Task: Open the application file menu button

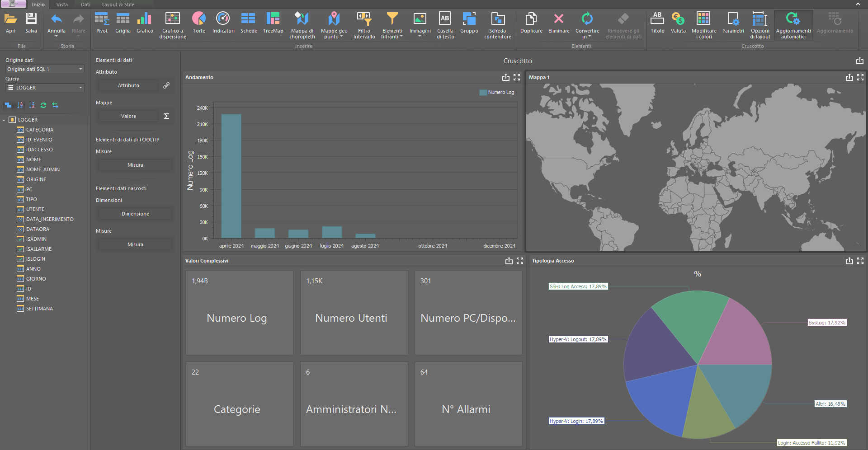Action: coord(14,4)
